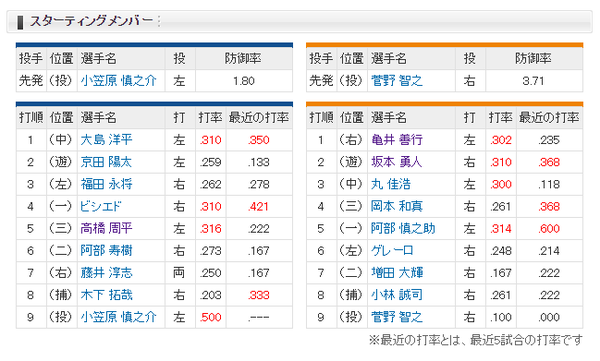
Task: Select the .500 batting average of 小笠原
Action: click(210, 317)
